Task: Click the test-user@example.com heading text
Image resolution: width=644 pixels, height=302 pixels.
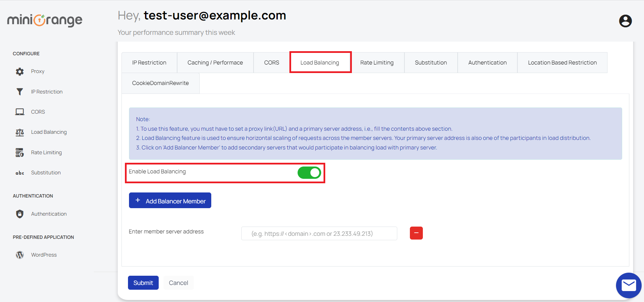Action: click(x=215, y=15)
